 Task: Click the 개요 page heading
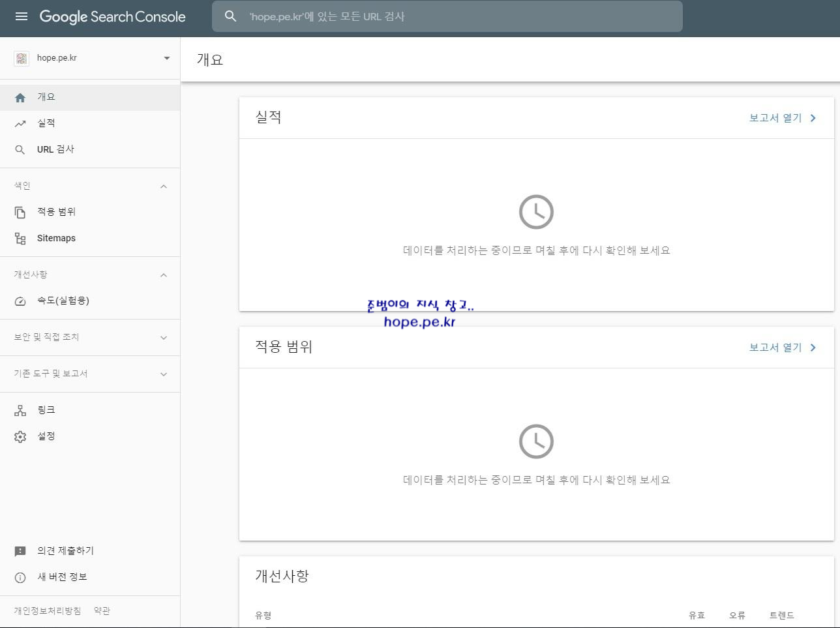210,59
